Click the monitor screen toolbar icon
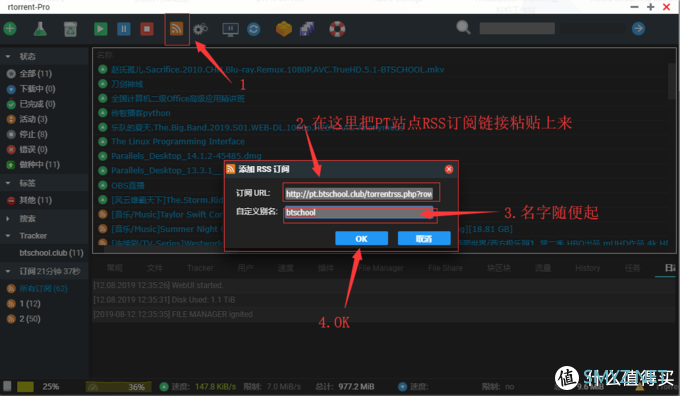The width and height of the screenshot is (680, 396). [x=230, y=29]
